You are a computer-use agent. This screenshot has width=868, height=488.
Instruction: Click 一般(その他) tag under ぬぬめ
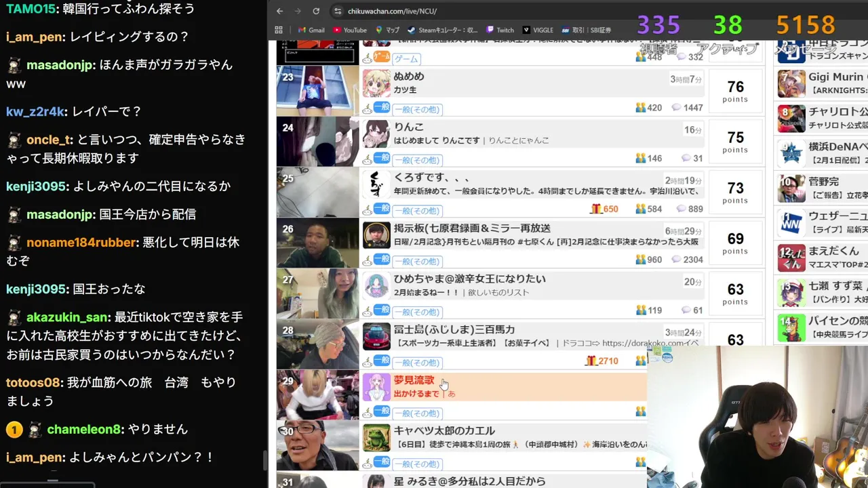[417, 109]
